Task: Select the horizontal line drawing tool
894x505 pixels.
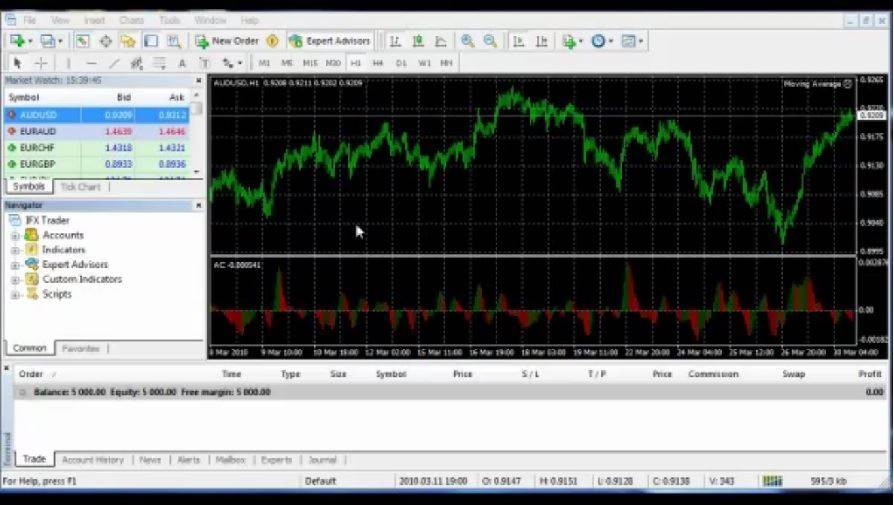Action: pyautogui.click(x=91, y=63)
